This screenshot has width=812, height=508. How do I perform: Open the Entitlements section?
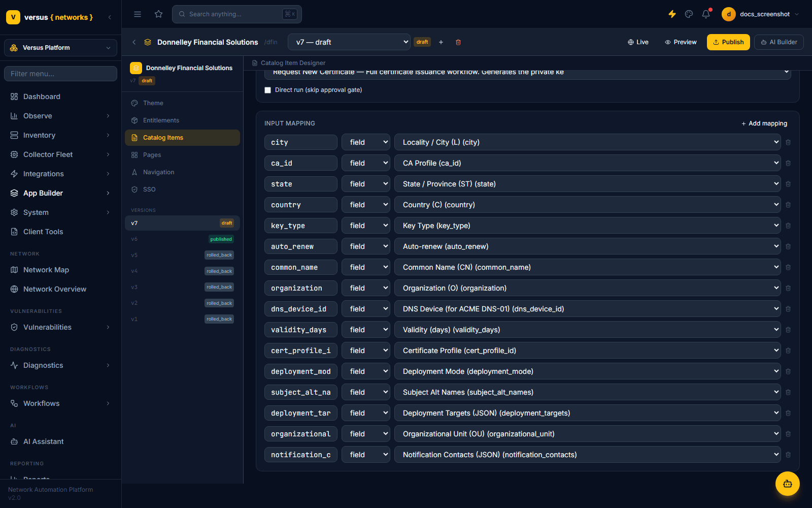182,120
